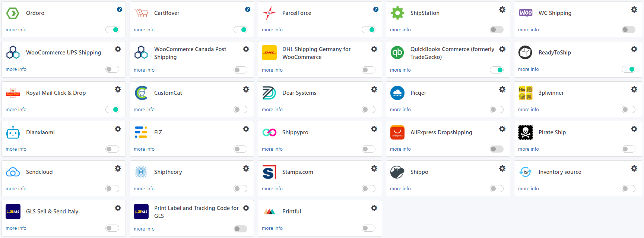Turn off the ReadyToShip switch
The height and width of the screenshot is (238, 644).
[628, 69]
